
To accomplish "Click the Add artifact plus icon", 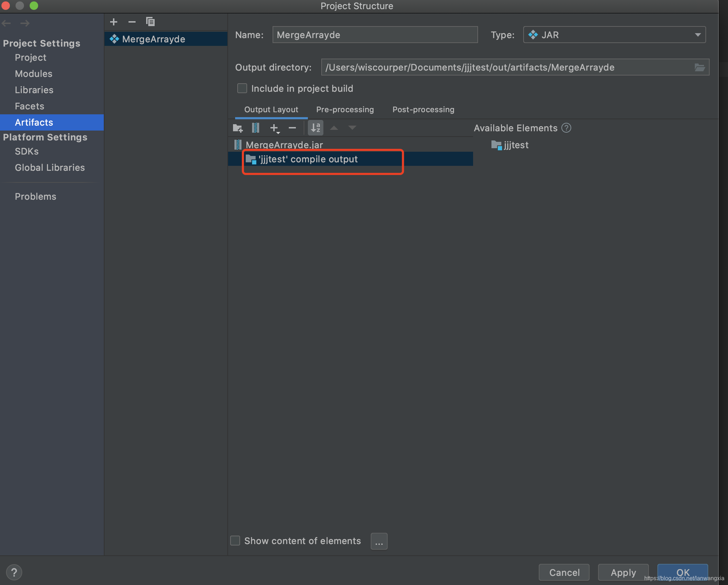I will [x=114, y=22].
